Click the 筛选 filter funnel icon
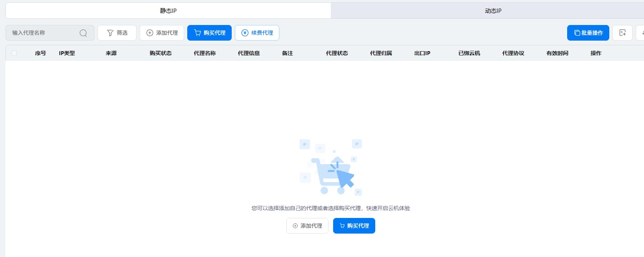This screenshot has height=257, width=644. tap(110, 33)
